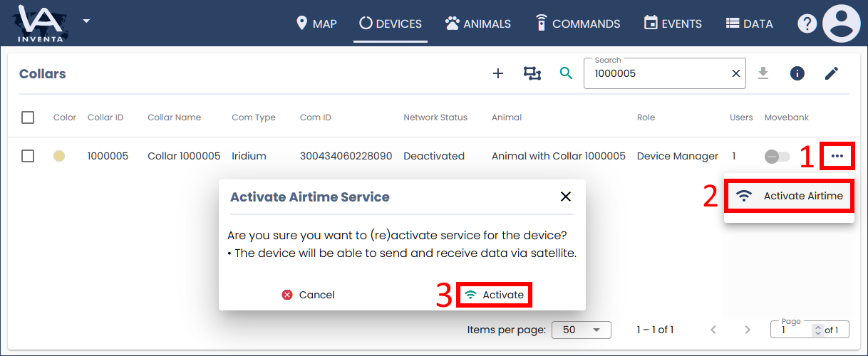Cancel the Activate Airtime Service dialog
Image resolution: width=868 pixels, height=356 pixels.
point(308,295)
